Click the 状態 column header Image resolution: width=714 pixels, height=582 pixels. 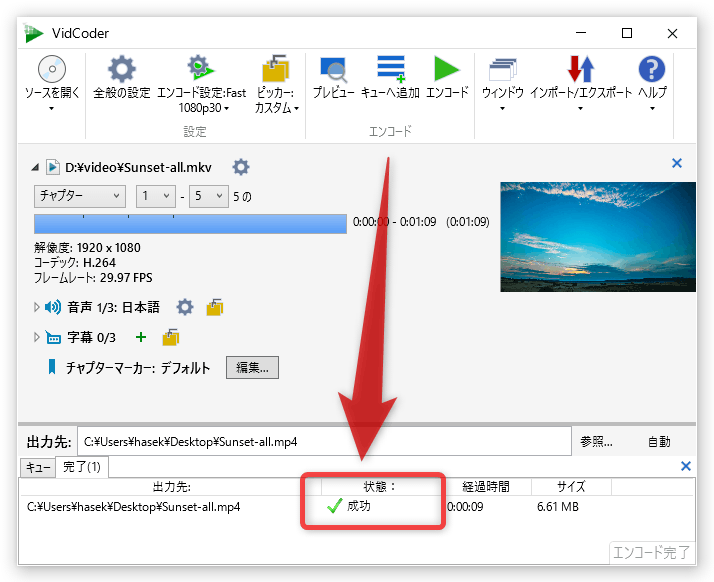[x=379, y=487]
